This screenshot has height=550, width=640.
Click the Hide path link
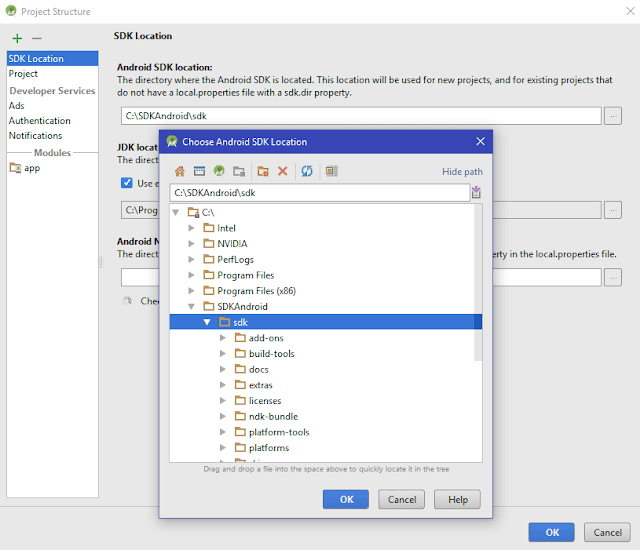click(462, 172)
